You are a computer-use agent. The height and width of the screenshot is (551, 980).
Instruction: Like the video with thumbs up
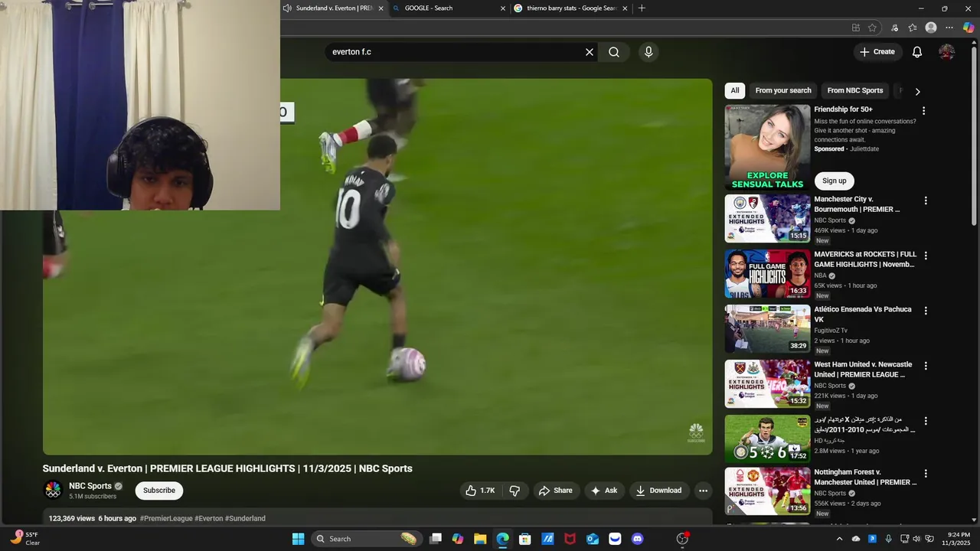[x=480, y=491]
